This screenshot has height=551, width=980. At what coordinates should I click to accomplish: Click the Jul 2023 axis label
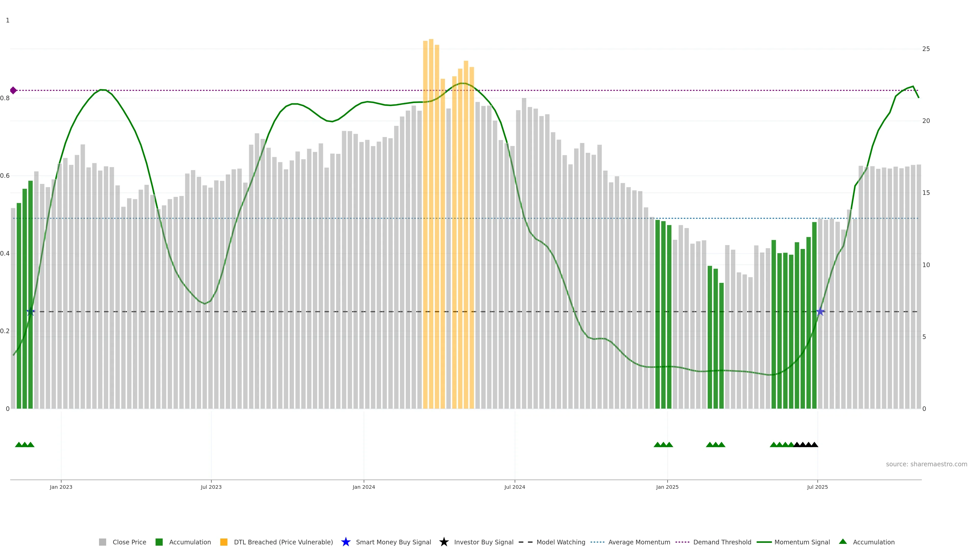211,487
